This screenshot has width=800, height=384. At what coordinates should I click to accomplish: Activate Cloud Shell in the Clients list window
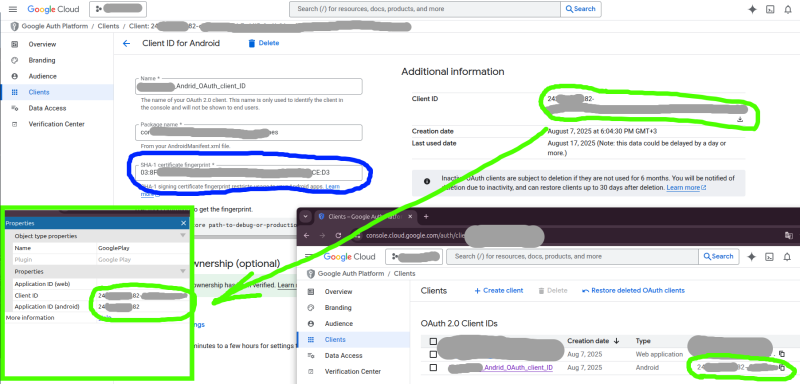click(x=770, y=257)
